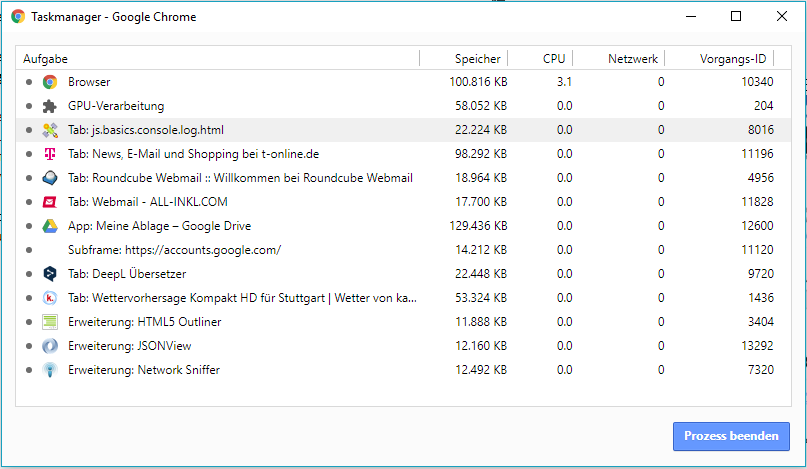Click process ID 8016

(x=761, y=130)
